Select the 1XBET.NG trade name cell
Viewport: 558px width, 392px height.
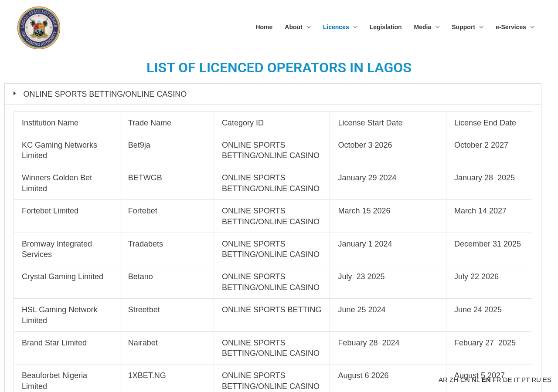167,378
